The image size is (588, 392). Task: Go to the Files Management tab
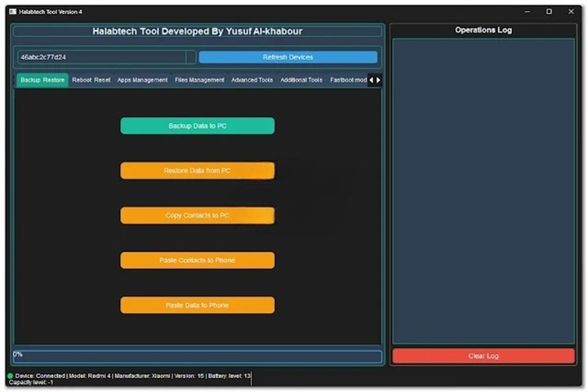click(199, 80)
